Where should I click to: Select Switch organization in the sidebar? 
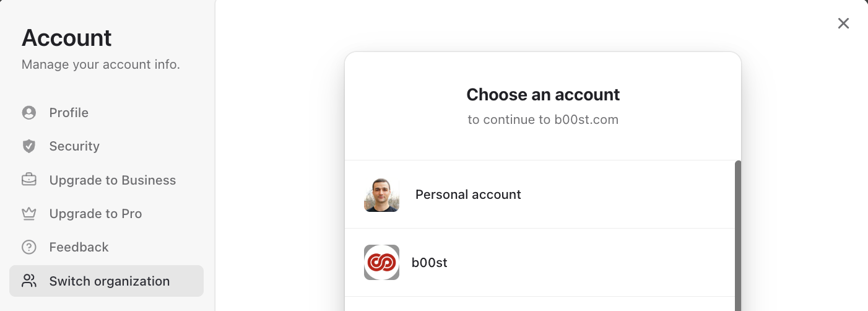point(106,281)
